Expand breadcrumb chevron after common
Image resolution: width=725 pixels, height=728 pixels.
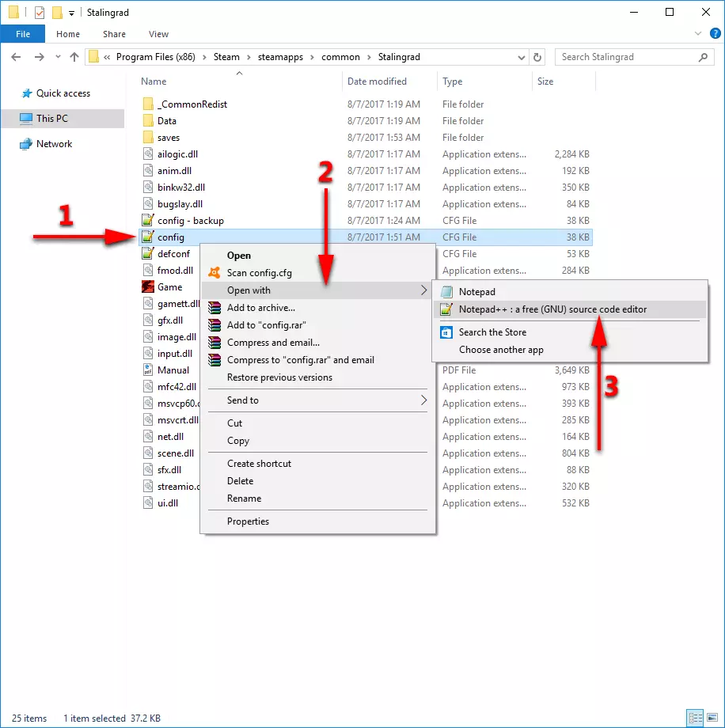coord(369,58)
